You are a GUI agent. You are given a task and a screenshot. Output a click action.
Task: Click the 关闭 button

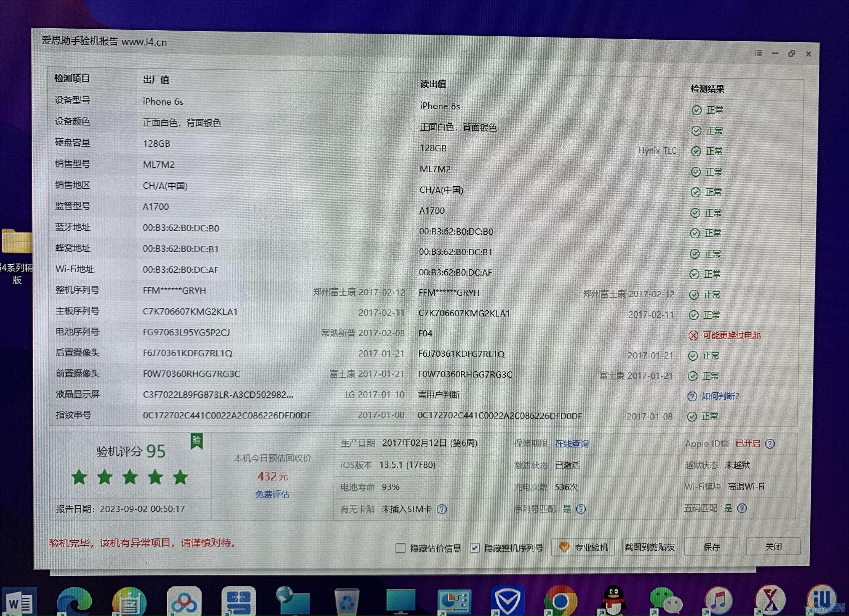(x=773, y=546)
